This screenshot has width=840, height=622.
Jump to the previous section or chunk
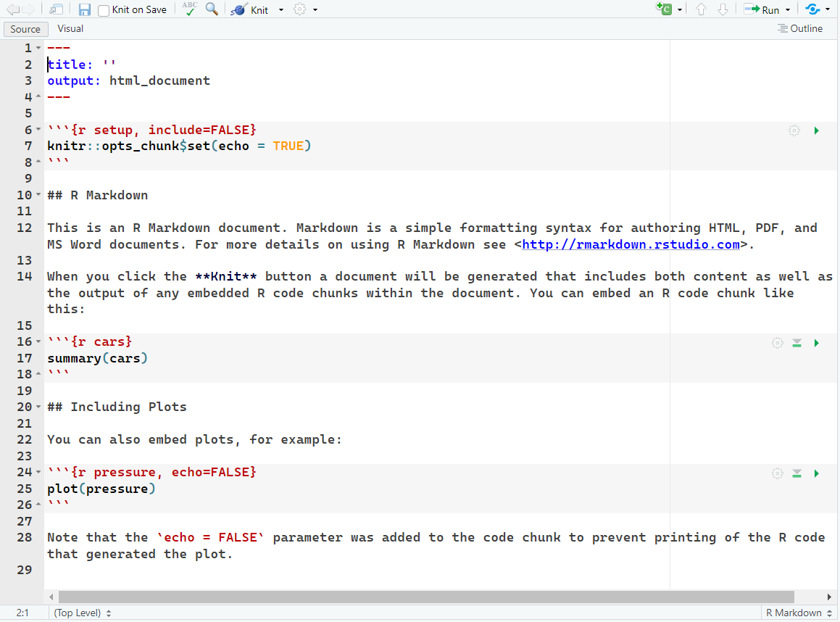tap(701, 9)
